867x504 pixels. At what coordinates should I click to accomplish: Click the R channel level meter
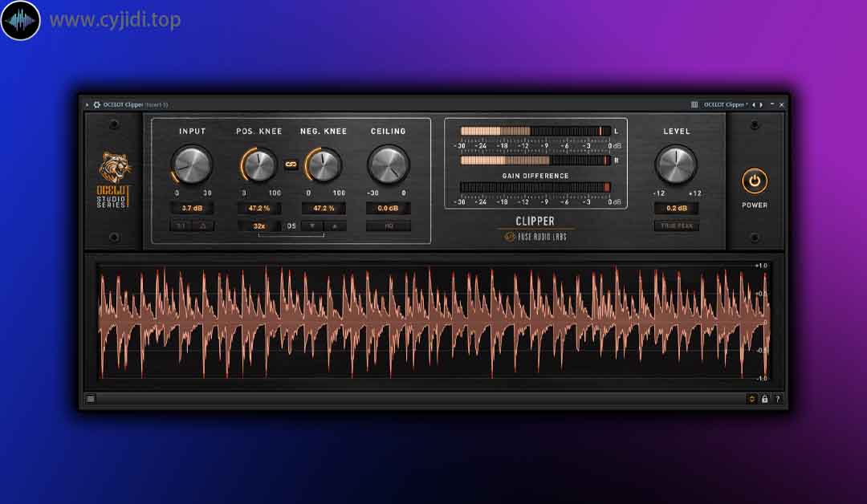pos(535,161)
